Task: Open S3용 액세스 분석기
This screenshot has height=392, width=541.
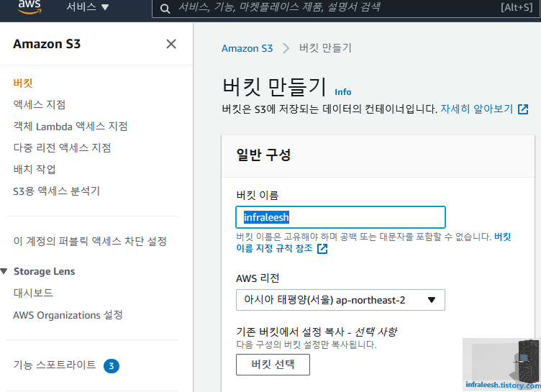Action: [x=57, y=191]
